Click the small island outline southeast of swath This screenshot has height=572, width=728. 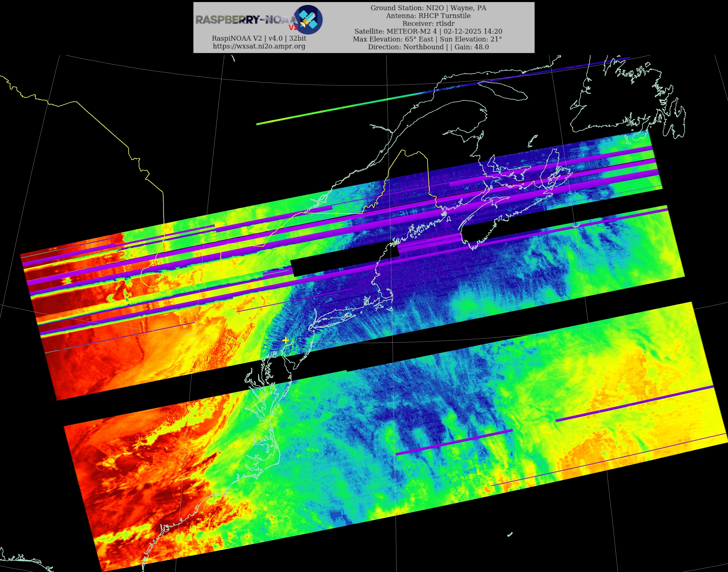pos(510,535)
